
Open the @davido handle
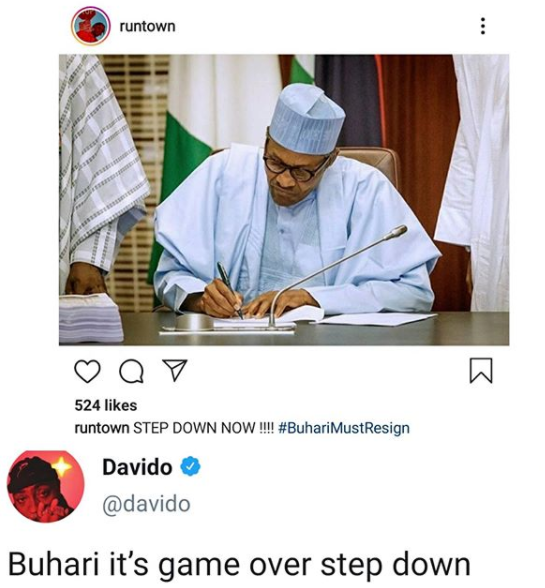[146, 504]
